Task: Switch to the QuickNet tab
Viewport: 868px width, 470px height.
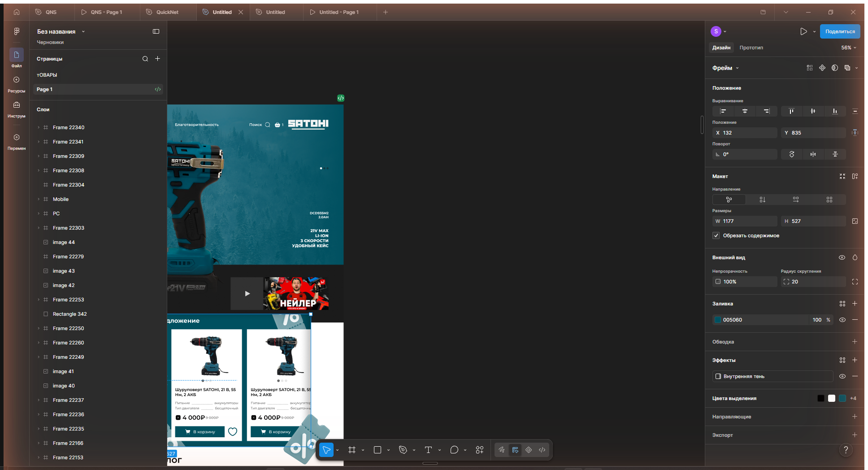Action: pyautogui.click(x=167, y=12)
